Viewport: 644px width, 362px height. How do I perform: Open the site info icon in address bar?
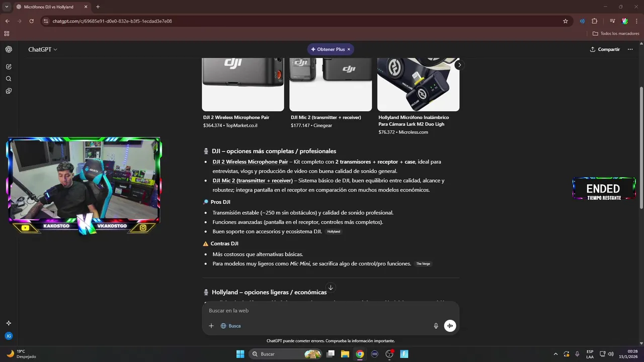[x=46, y=21]
